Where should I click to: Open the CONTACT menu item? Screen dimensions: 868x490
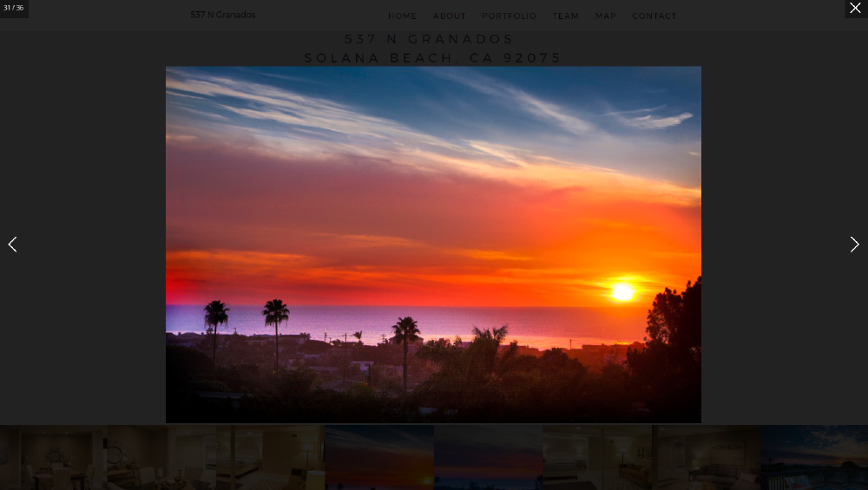(654, 16)
